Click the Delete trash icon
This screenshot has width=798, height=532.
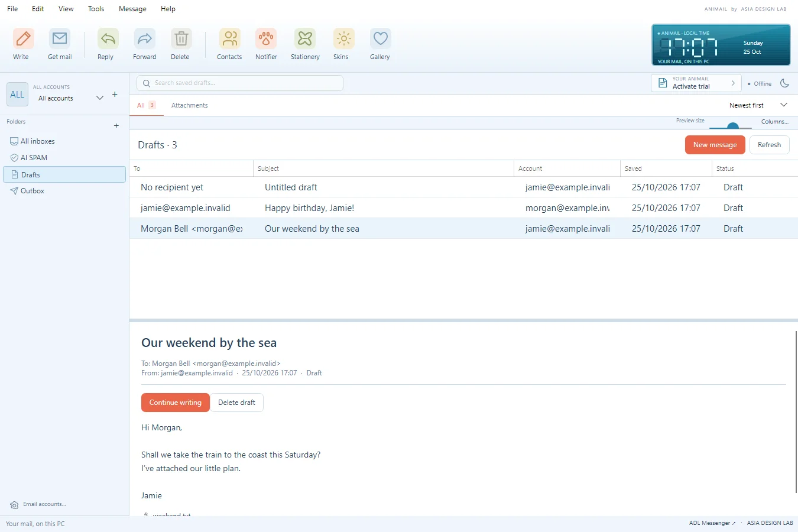[x=181, y=39]
